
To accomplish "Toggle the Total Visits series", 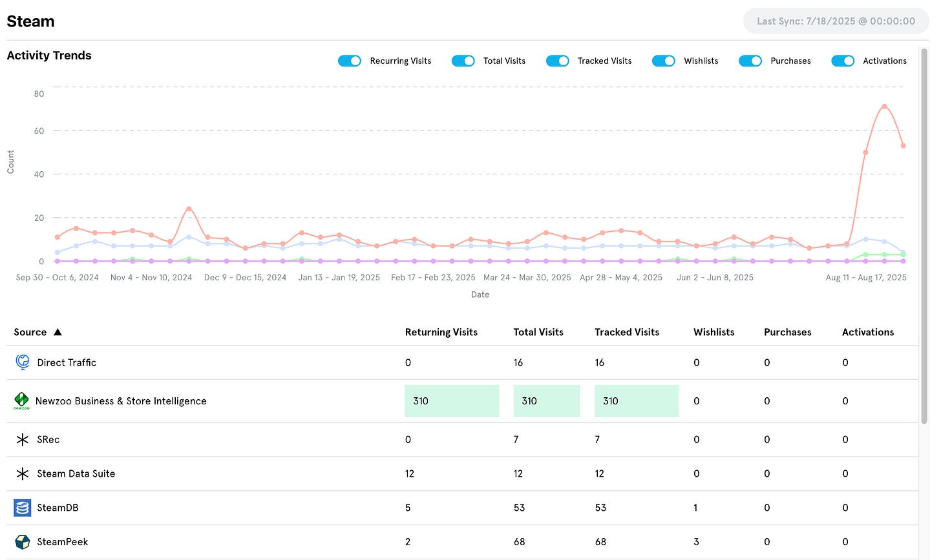I will pyautogui.click(x=463, y=61).
